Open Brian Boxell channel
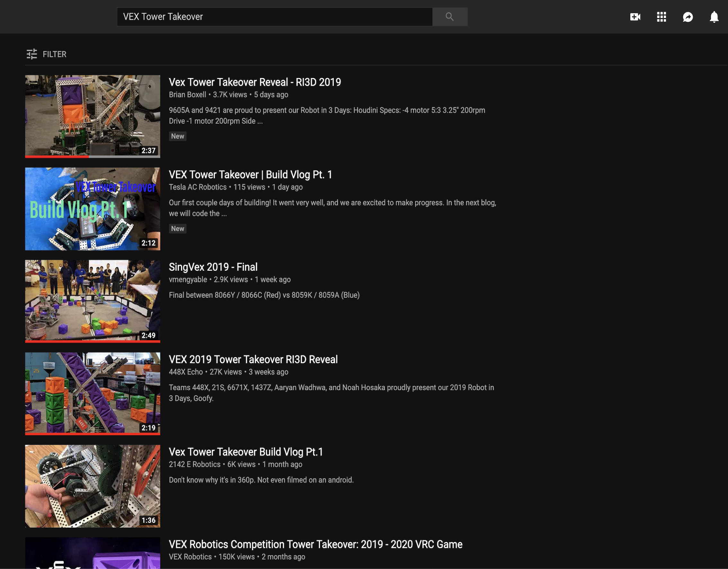728x569 pixels. point(187,95)
